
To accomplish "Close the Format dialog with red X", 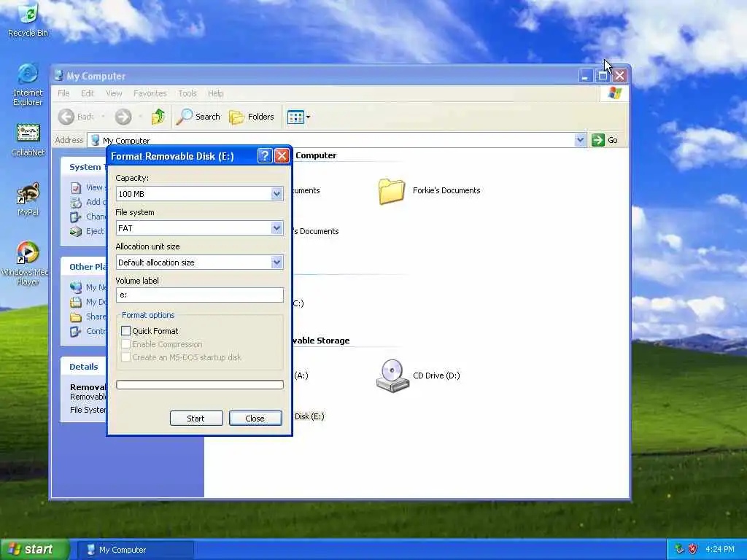I will pos(282,156).
